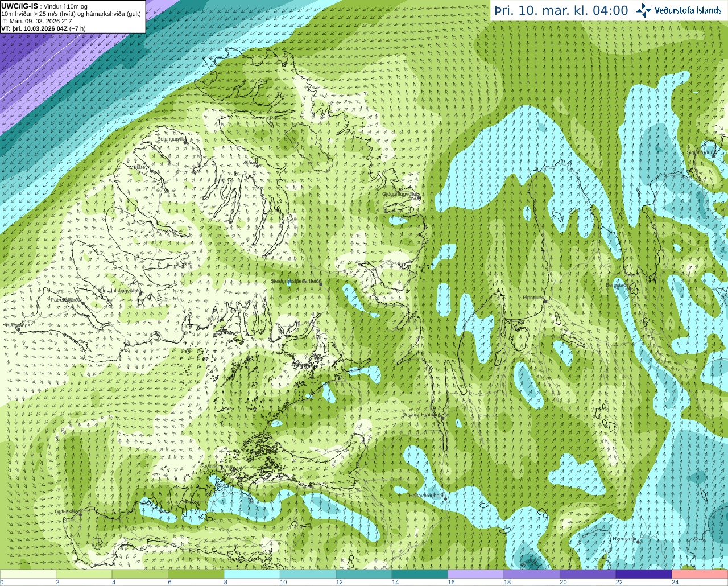This screenshot has width=728, height=586.
Task: Click the Steingrímsfjarðarheiði station label
Action: 296,281
